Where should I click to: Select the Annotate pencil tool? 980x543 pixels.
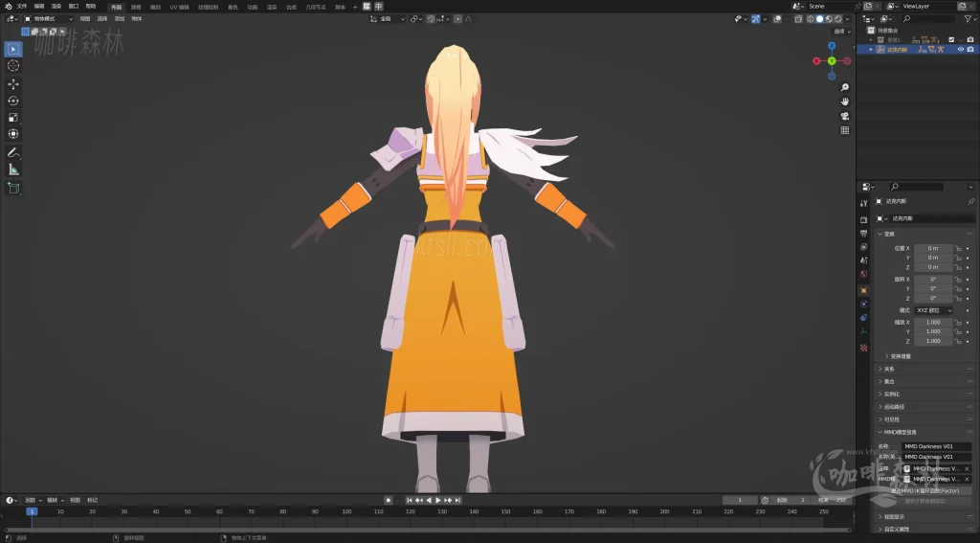13,152
